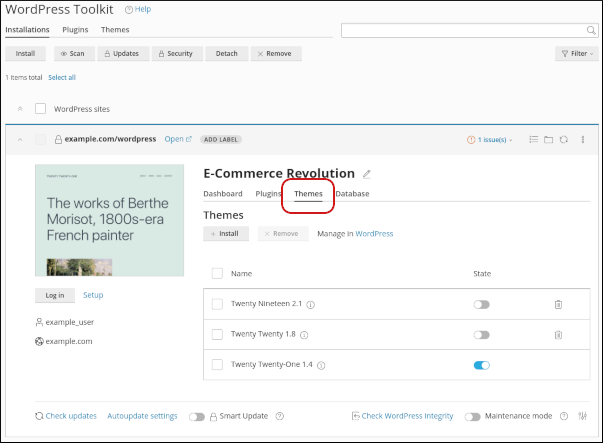Click the list view icon in site row
Screen dimensions: 603x443
point(533,139)
